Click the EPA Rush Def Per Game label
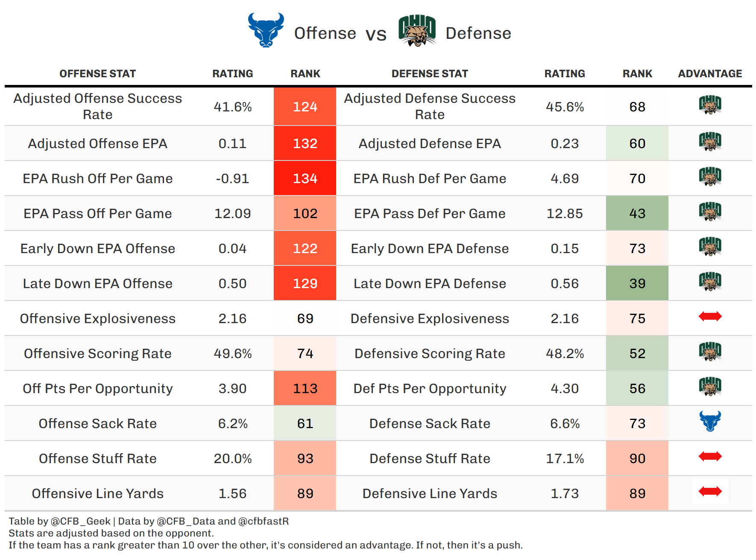Screen dimensions: 756x560 click(x=430, y=178)
